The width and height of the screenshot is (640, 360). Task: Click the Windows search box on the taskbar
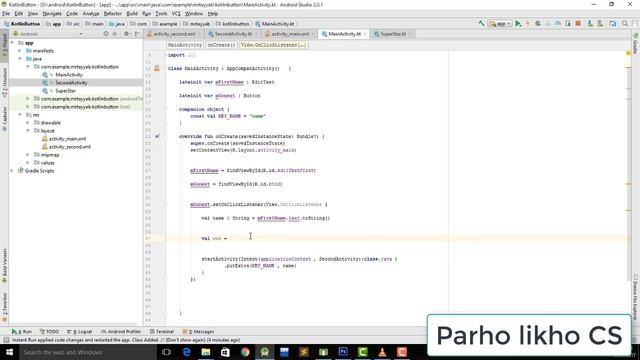[87, 352]
